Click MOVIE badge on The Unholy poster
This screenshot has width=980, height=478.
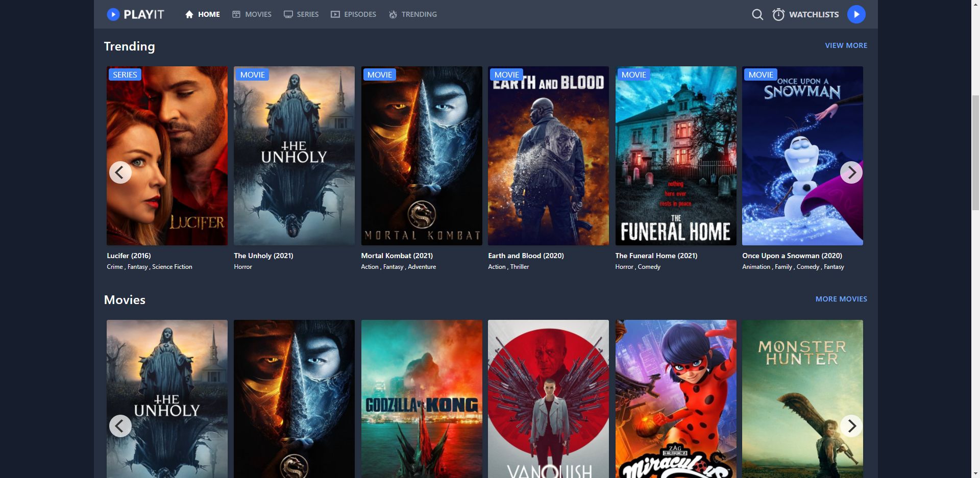pos(252,74)
